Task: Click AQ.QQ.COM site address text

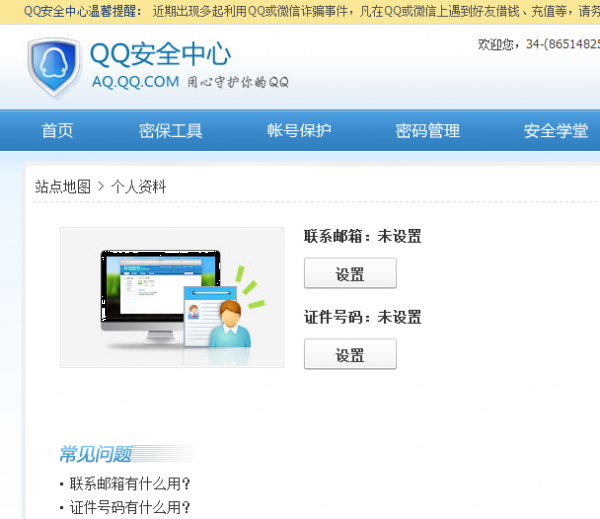Action: [135, 82]
